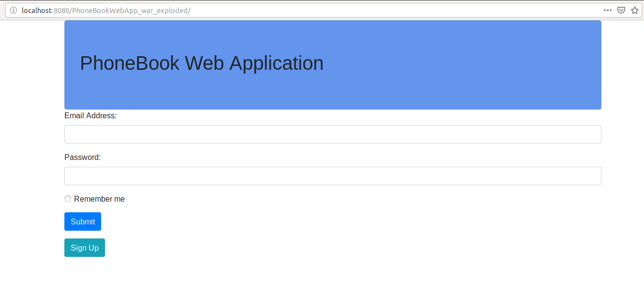Bookmark this page with the star icon

tap(634, 10)
